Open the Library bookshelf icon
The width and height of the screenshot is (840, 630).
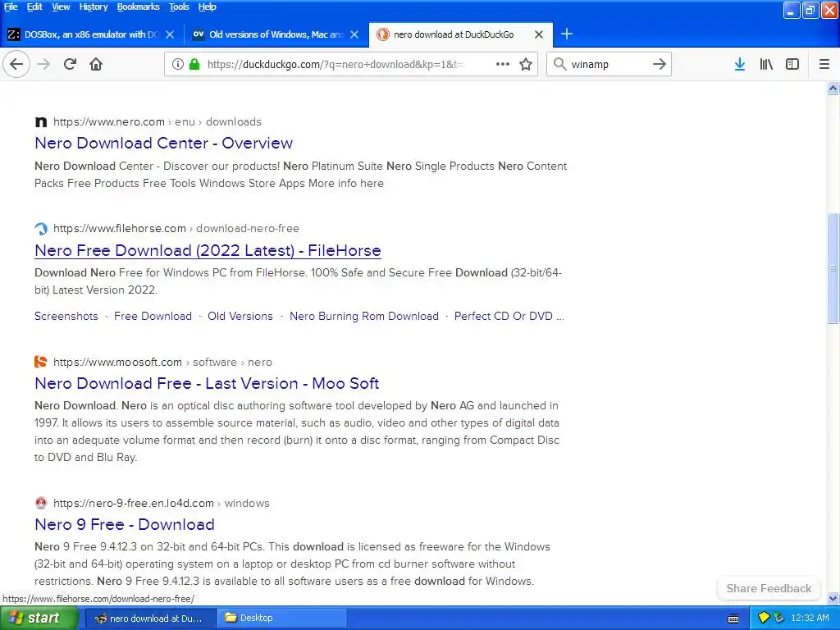pos(766,64)
